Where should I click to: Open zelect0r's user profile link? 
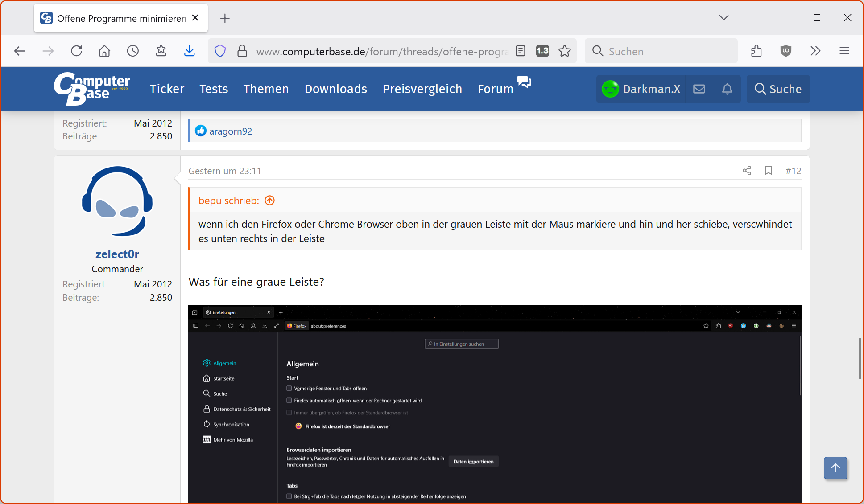pos(117,254)
